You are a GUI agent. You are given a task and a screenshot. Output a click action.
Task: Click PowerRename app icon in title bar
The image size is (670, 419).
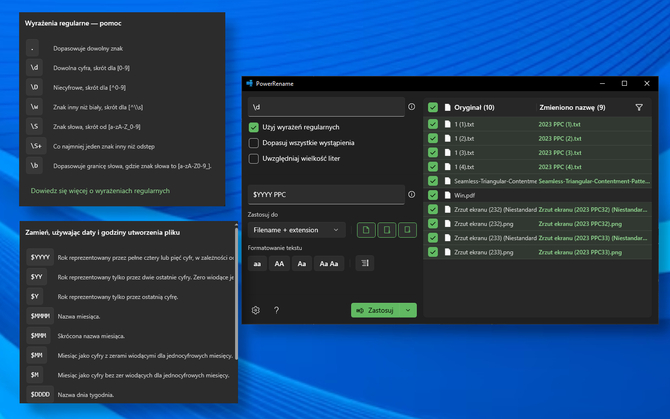250,83
